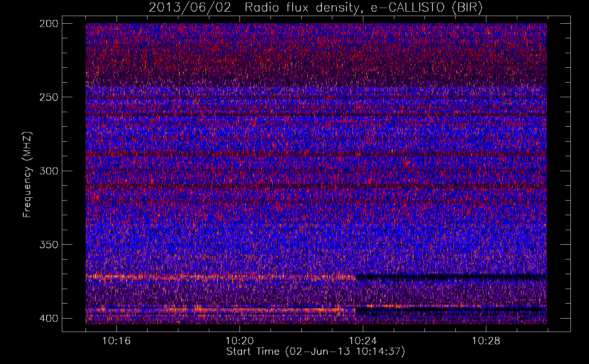
Task: Click the 300 frequency tick label
Action: tap(49, 171)
